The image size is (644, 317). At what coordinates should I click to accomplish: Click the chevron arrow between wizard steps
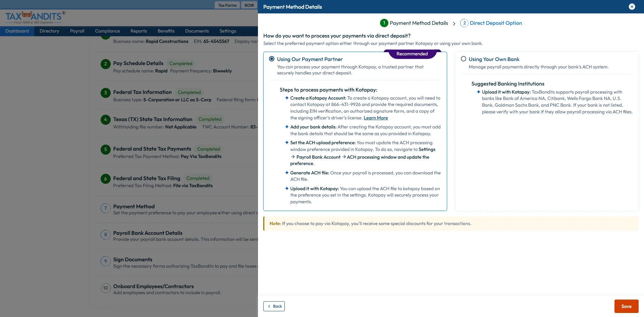click(454, 23)
